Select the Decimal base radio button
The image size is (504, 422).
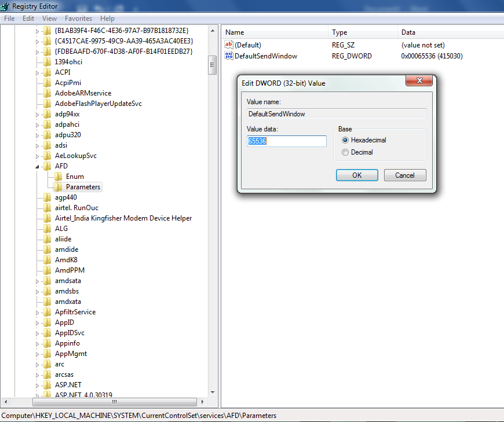coord(345,152)
